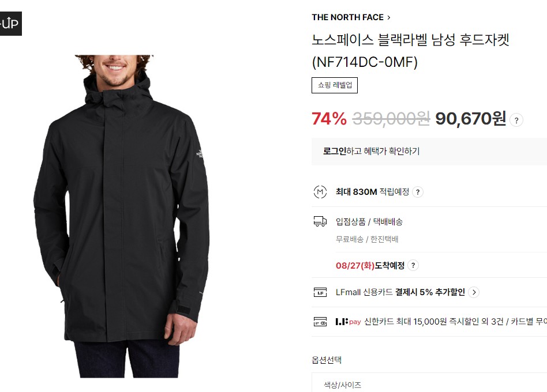
Task: Click the LF pay logo
Action: click(x=348, y=322)
